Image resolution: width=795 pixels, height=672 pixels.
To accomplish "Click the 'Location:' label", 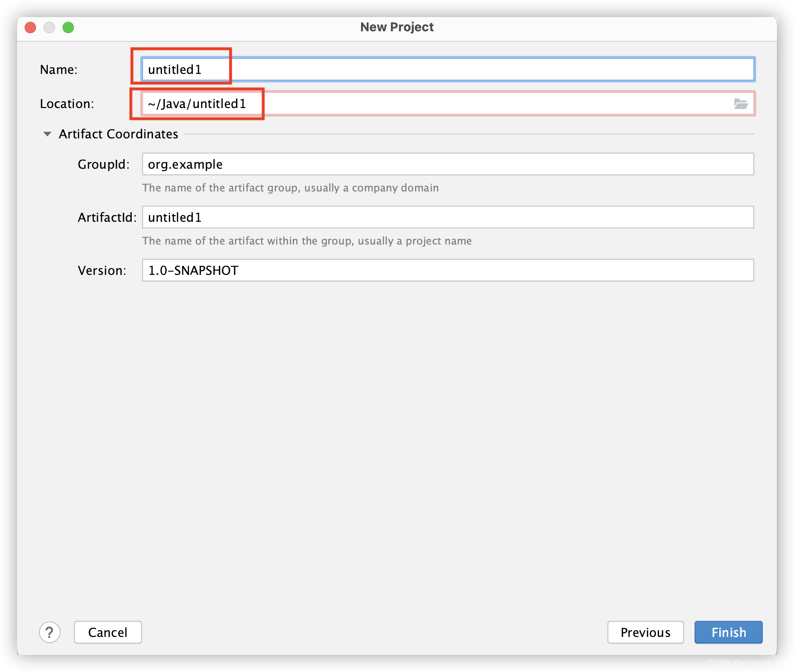I will [67, 104].
